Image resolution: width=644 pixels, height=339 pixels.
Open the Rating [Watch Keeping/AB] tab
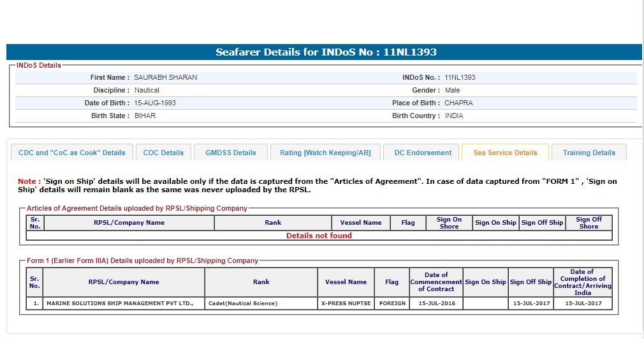click(x=325, y=153)
